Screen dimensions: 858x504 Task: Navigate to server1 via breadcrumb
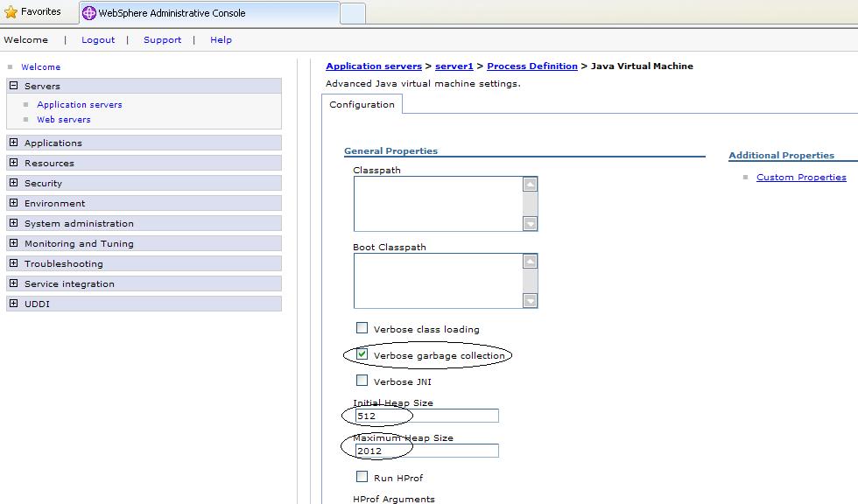[454, 66]
